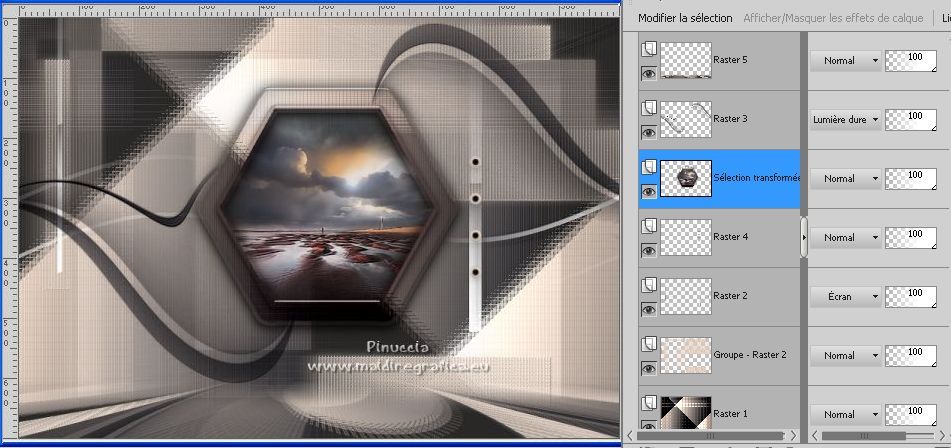Click the Sélection transformée hexagon thumbnail
This screenshot has width=951, height=448.
pyautogui.click(x=685, y=178)
